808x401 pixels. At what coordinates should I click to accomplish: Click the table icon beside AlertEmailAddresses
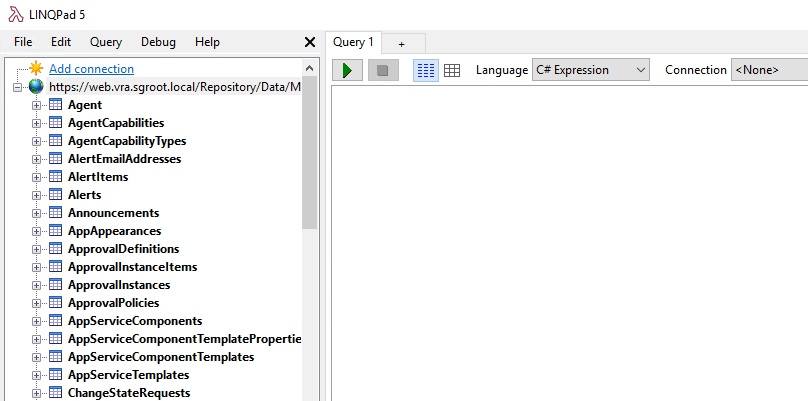(x=55, y=159)
